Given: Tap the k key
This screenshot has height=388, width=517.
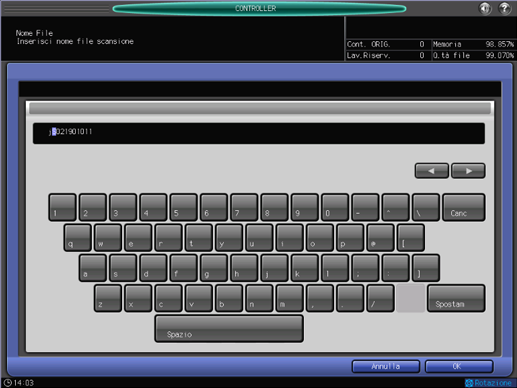Looking at the screenshot, I should [305, 268].
